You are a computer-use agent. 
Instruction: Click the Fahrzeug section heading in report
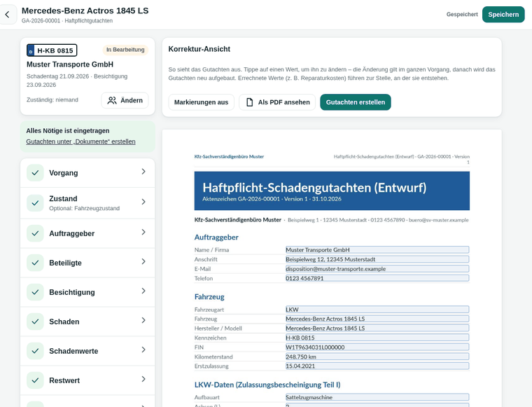click(x=209, y=297)
